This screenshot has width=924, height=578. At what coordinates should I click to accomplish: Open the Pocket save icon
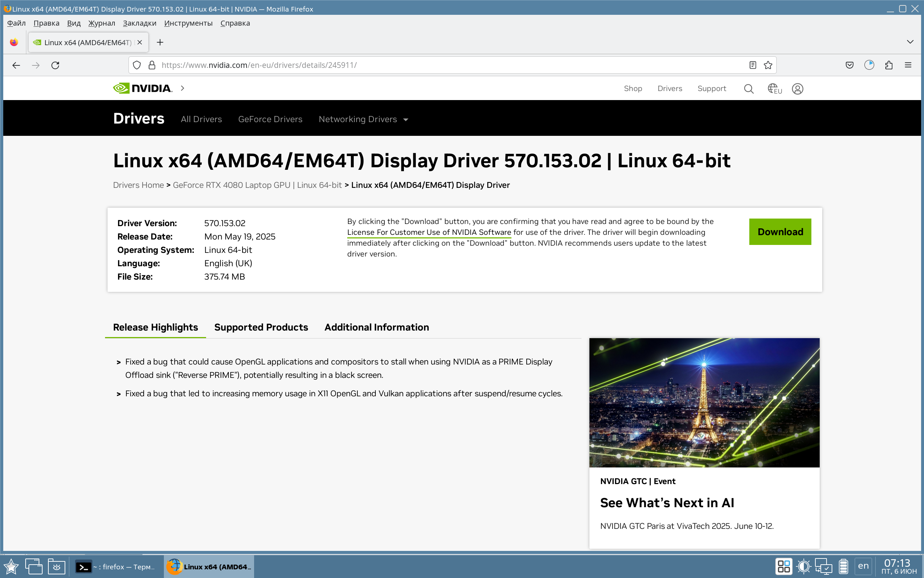850,65
